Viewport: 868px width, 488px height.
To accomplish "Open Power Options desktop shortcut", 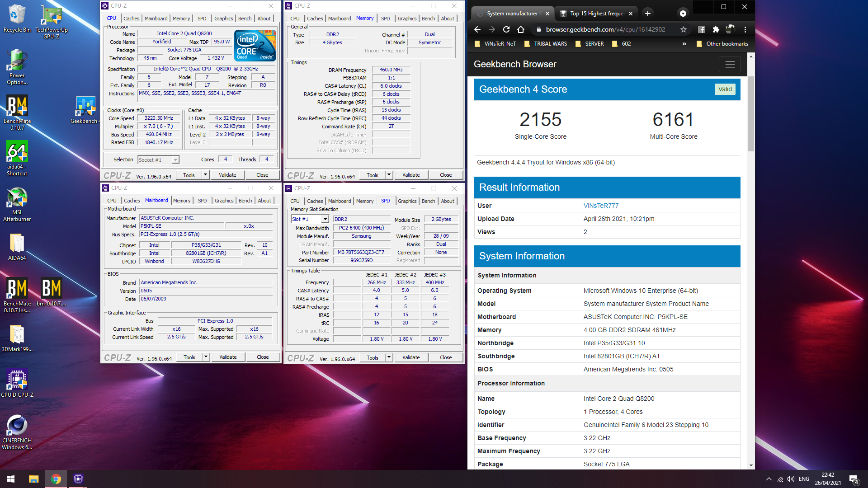I will click(x=17, y=67).
